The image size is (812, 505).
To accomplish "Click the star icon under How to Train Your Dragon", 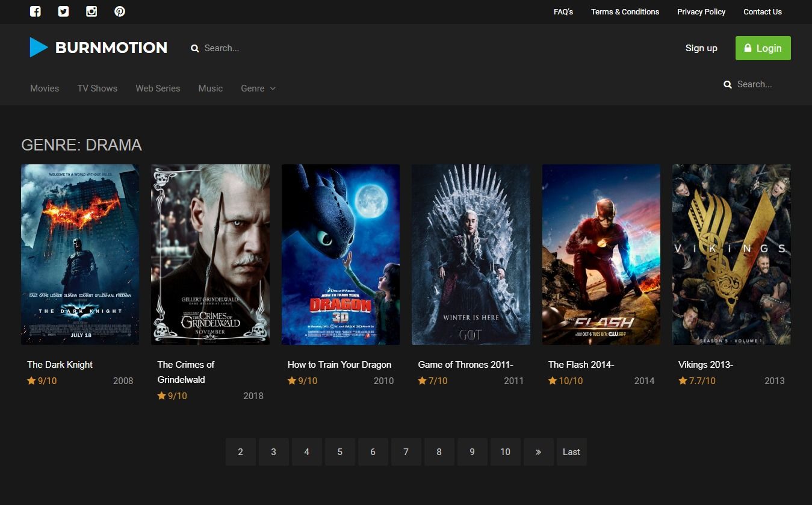I will tap(292, 380).
